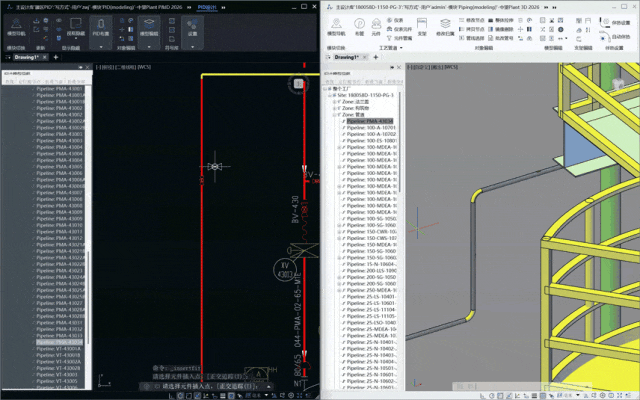The image size is (640, 400).
Task: Expand Pipeline 250-MDEA node
Action: click(339, 290)
